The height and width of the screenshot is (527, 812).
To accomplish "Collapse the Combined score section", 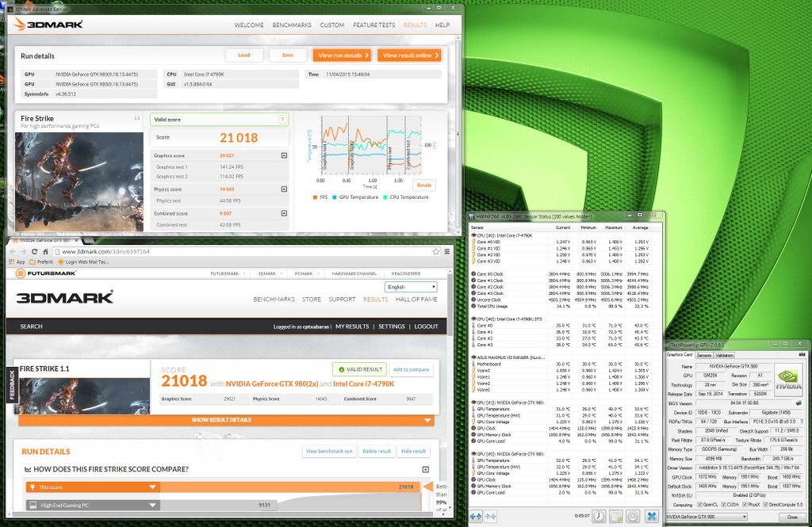I will tap(284, 213).
